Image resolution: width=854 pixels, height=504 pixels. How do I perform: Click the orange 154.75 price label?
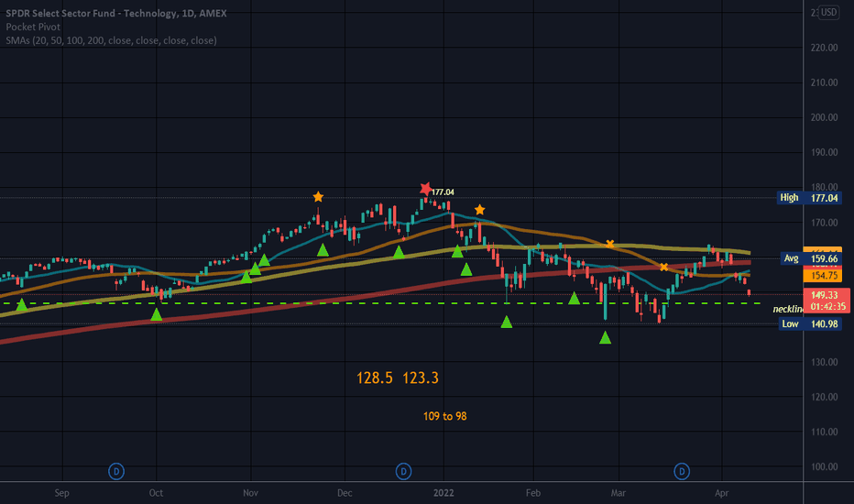click(x=823, y=276)
